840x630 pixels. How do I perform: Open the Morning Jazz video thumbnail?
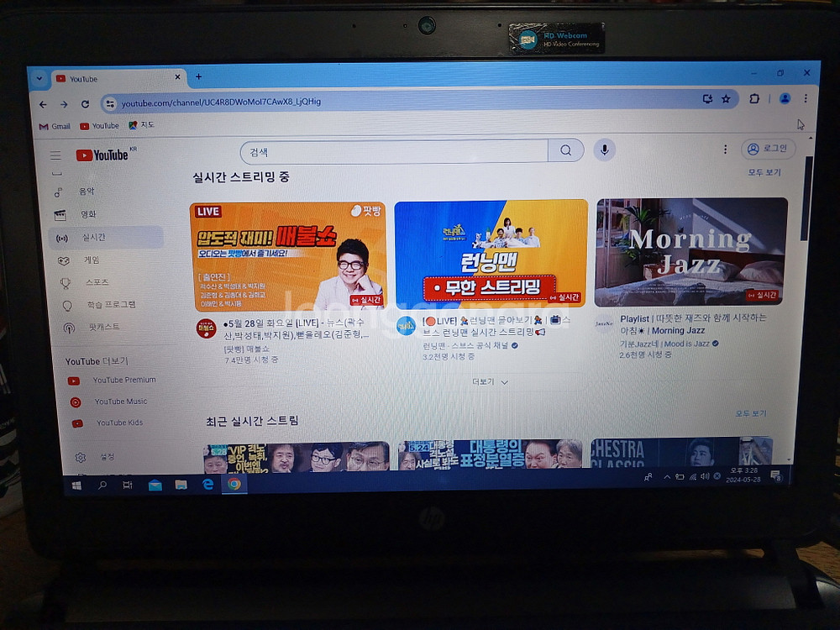pyautogui.click(x=690, y=252)
